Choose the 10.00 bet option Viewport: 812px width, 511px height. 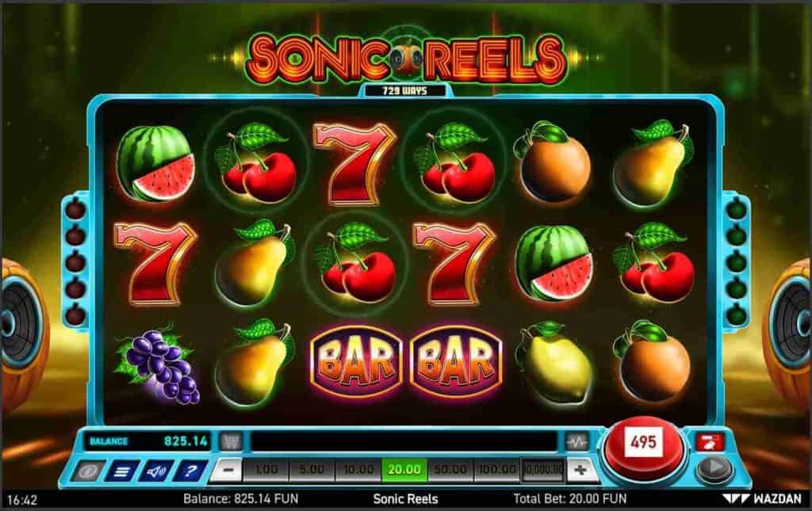tap(358, 470)
